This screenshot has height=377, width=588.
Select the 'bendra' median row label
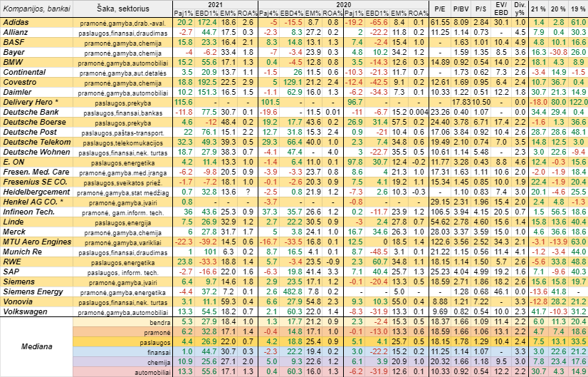[x=123, y=322]
